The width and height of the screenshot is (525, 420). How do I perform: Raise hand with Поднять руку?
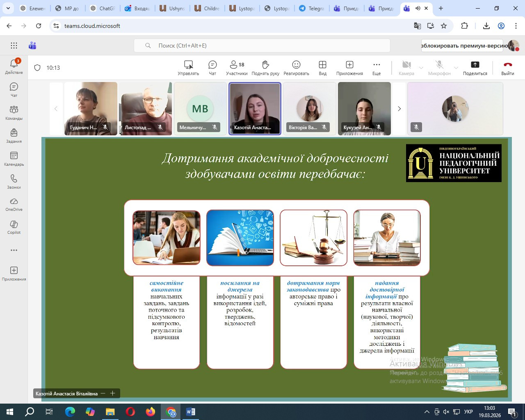(265, 68)
